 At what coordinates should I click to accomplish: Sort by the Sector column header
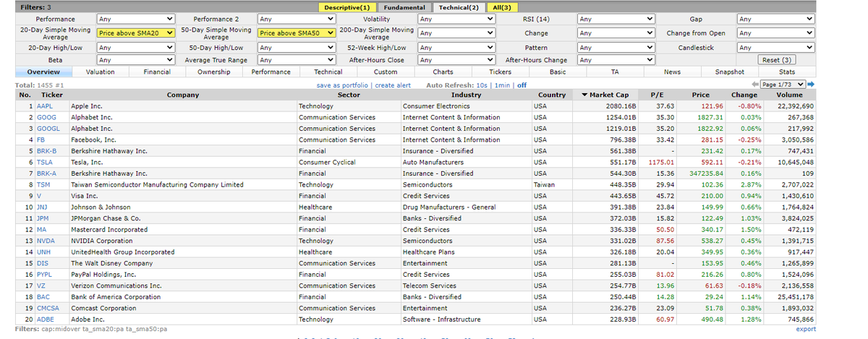click(x=349, y=95)
